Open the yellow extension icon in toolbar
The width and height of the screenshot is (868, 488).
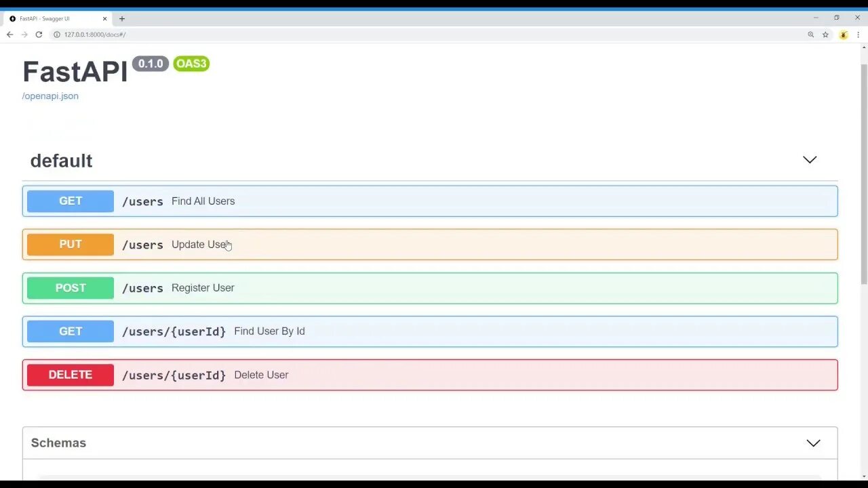click(x=844, y=35)
